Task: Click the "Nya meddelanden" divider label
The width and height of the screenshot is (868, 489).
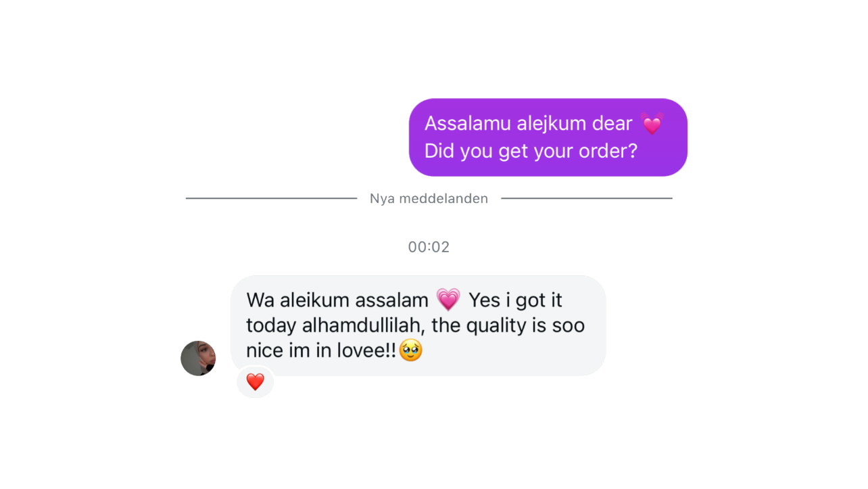Action: pos(429,199)
